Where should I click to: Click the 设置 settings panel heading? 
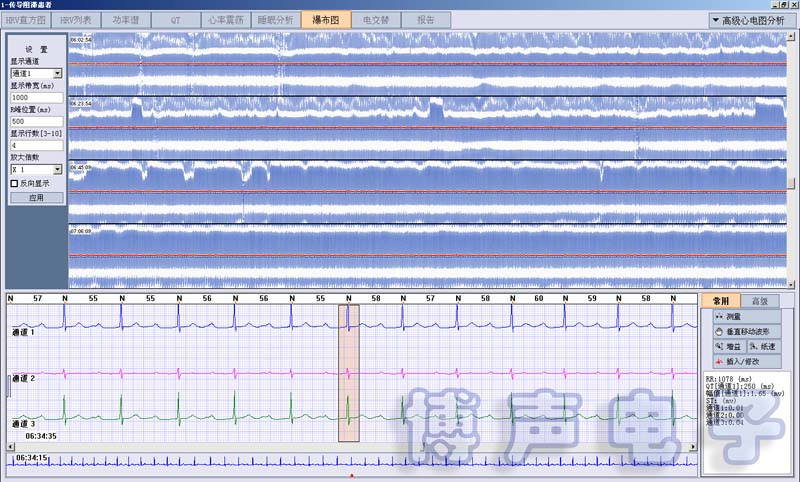(36, 49)
